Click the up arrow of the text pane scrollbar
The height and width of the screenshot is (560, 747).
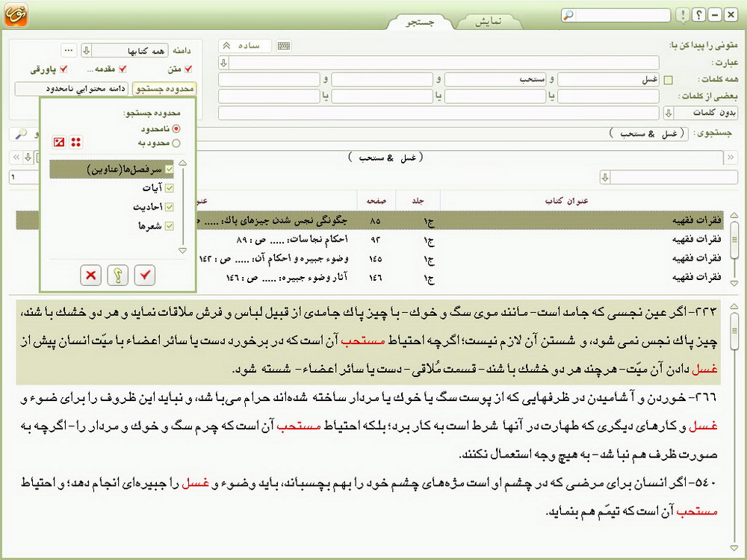[734, 305]
